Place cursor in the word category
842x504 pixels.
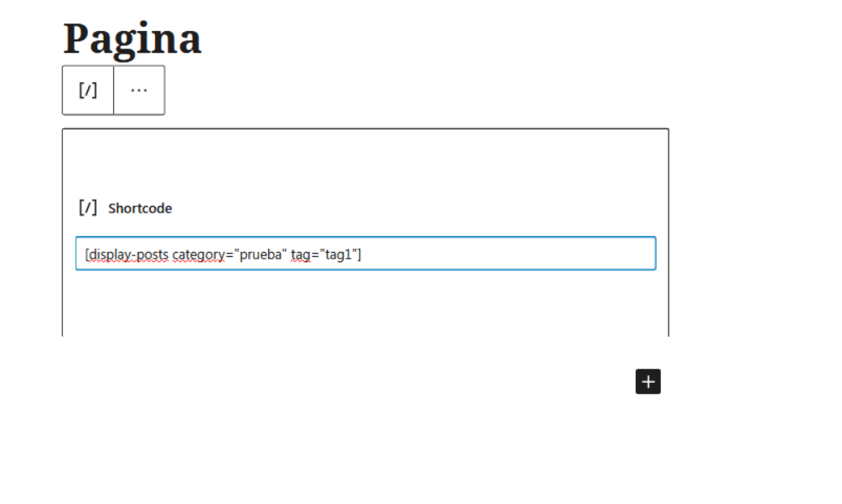pos(199,255)
